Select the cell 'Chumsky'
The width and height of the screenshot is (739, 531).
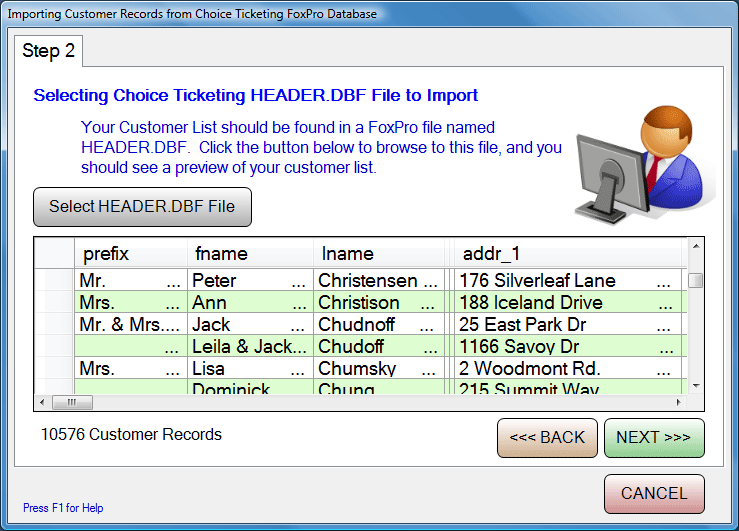tap(379, 368)
